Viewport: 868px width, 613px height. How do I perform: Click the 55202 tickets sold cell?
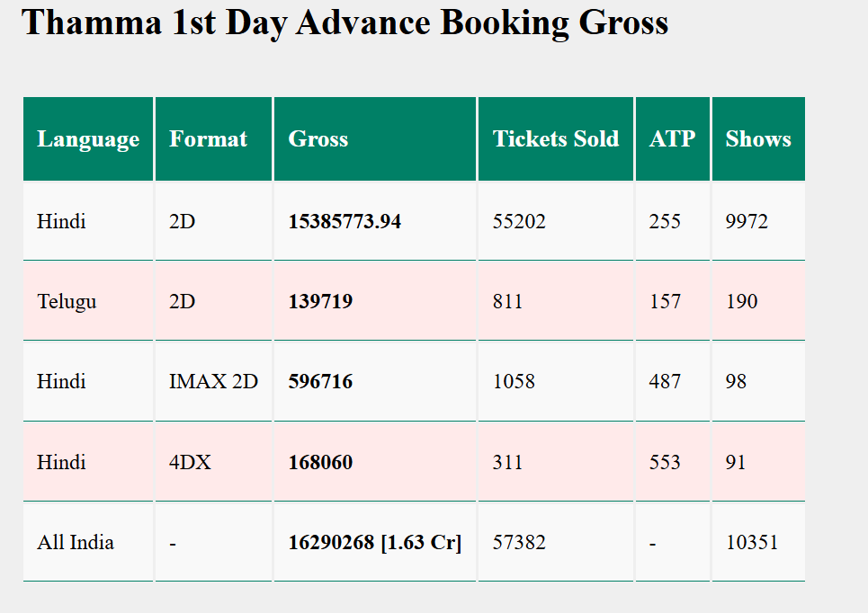(x=519, y=221)
